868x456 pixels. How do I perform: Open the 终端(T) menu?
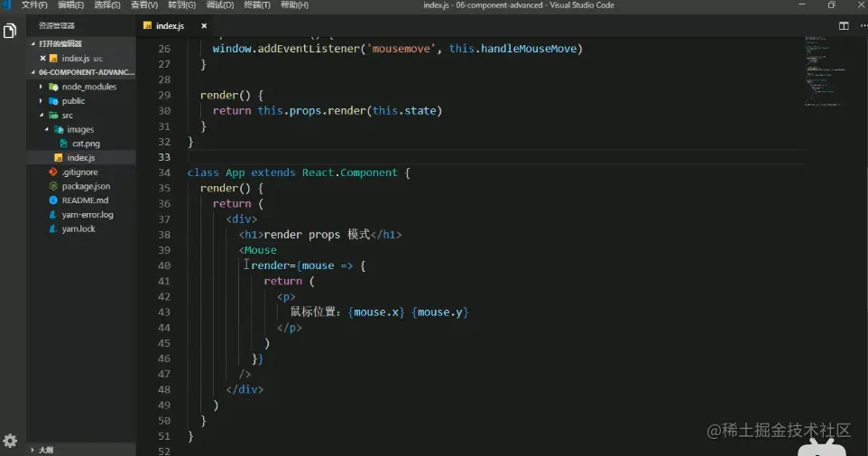coord(257,5)
